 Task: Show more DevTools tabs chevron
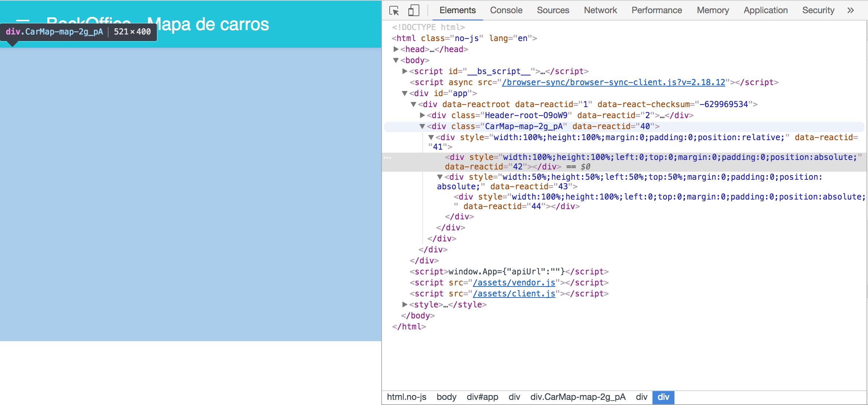click(x=851, y=11)
